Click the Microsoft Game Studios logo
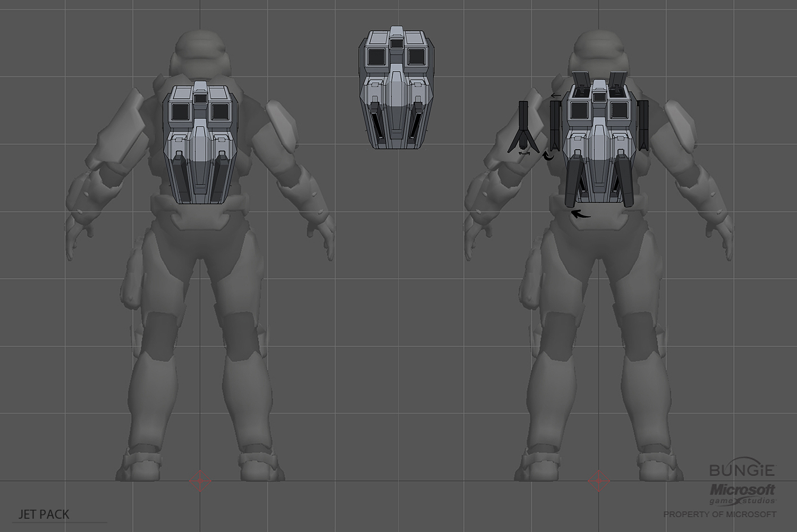The image size is (797, 532). coord(742,494)
